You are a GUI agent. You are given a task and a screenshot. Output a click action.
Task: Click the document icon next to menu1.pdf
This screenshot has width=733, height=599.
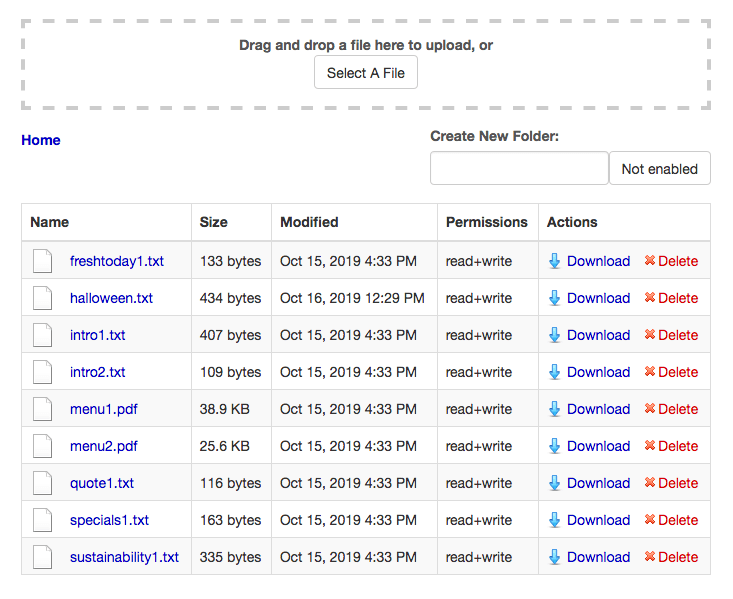(42, 409)
